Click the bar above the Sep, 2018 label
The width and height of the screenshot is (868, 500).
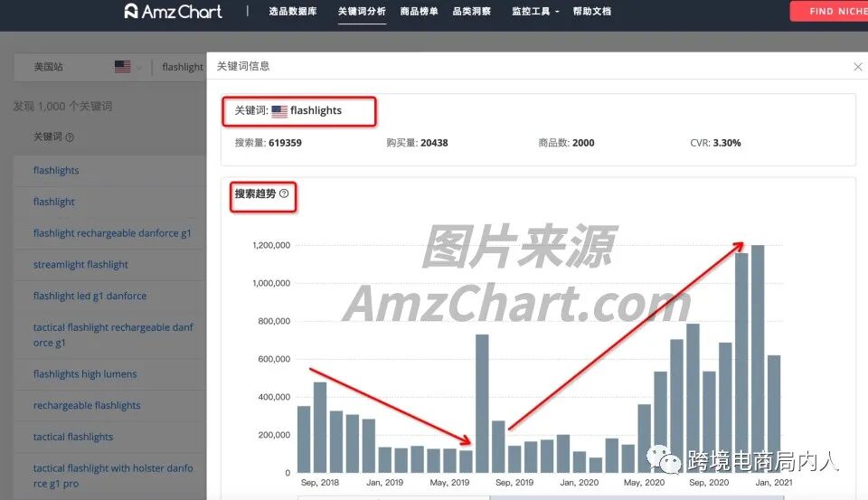tap(320, 428)
